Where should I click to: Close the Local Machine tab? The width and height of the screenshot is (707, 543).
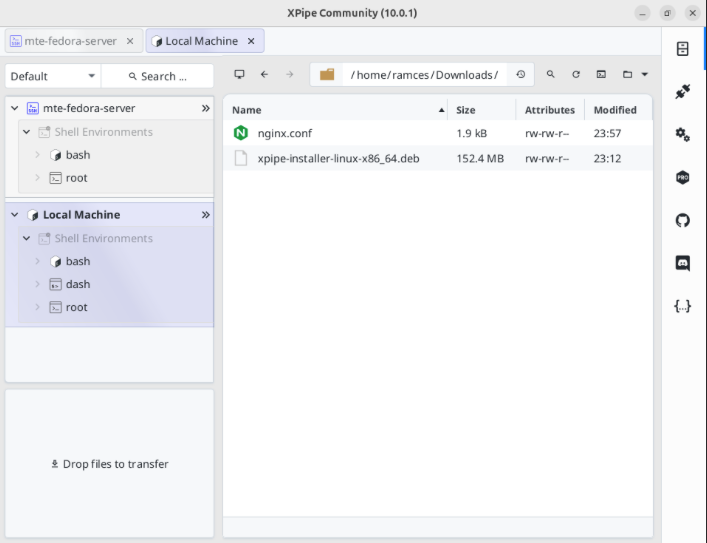tap(251, 41)
